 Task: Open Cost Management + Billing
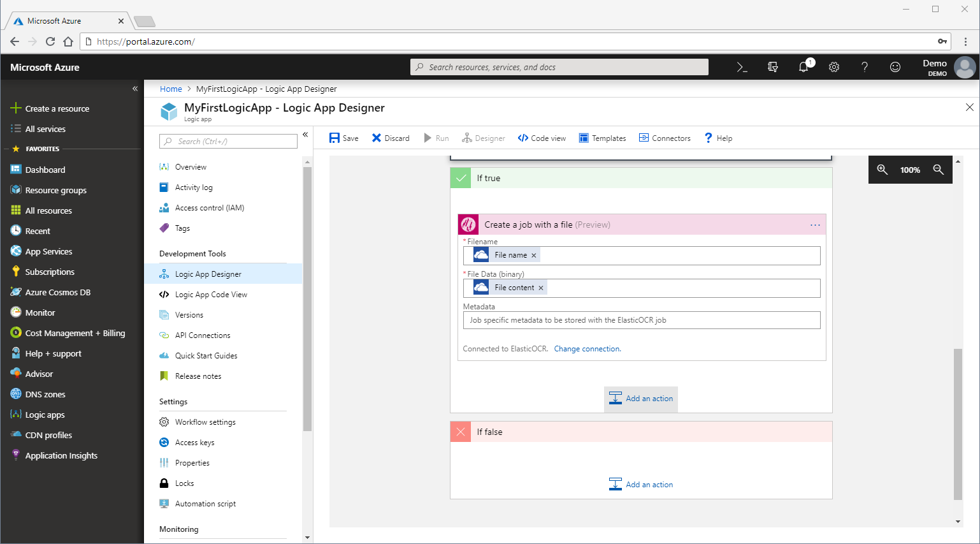coord(68,333)
